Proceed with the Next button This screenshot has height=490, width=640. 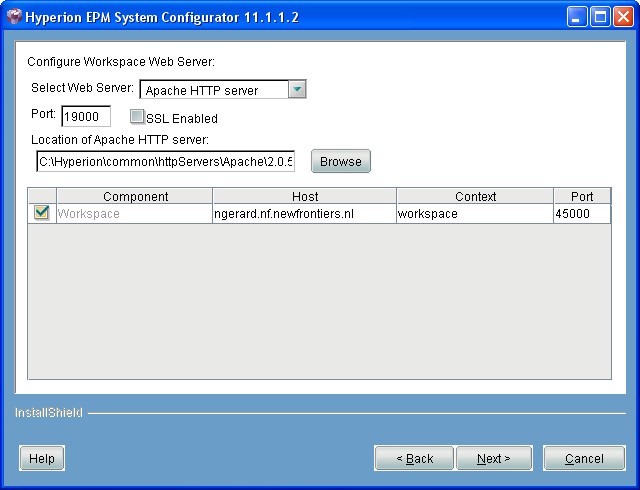pos(494,458)
